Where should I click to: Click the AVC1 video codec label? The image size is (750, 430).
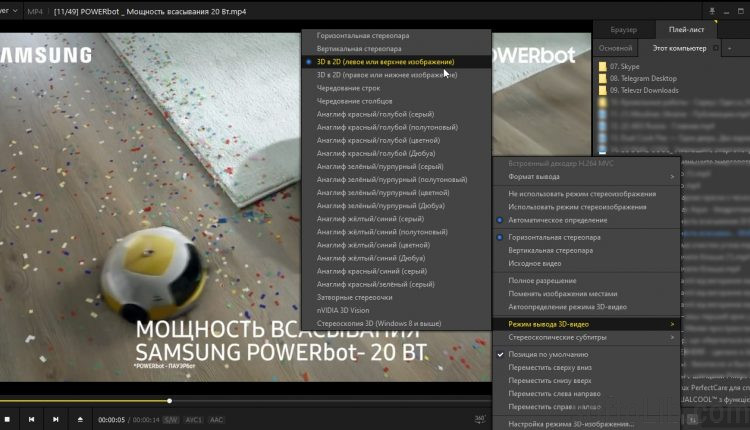(194, 420)
